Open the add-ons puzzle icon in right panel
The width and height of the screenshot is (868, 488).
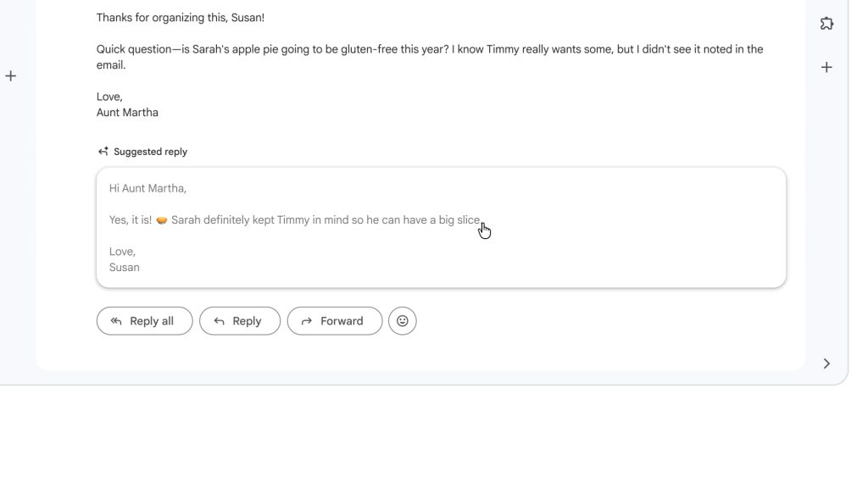click(x=826, y=23)
